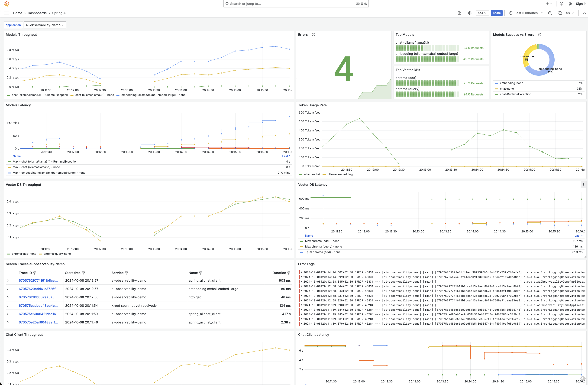The image size is (588, 385).
Task: Open the ai-observability-demo application dropdown
Action: click(45, 25)
